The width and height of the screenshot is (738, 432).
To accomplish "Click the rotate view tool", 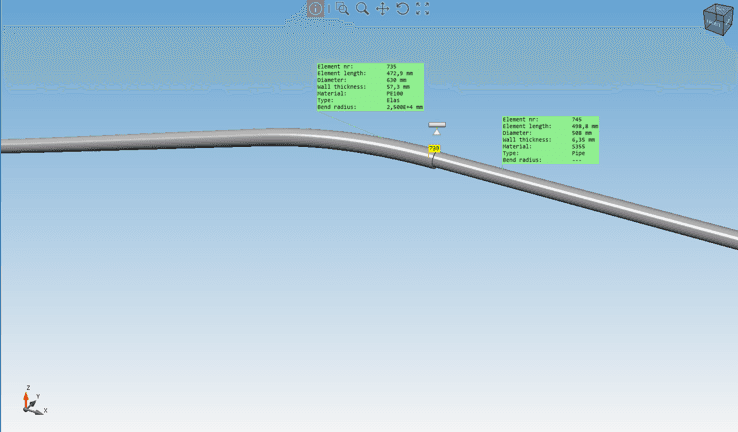I will 402,9.
